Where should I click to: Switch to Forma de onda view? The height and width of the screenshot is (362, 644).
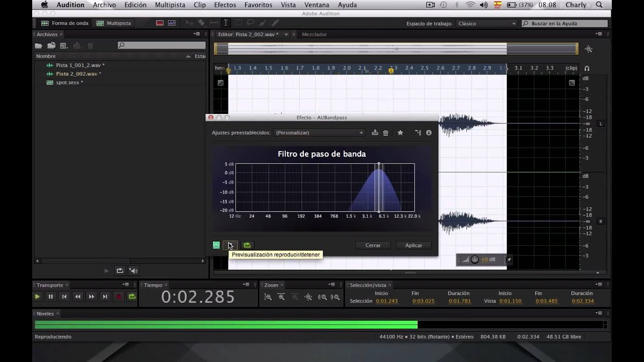pyautogui.click(x=65, y=23)
